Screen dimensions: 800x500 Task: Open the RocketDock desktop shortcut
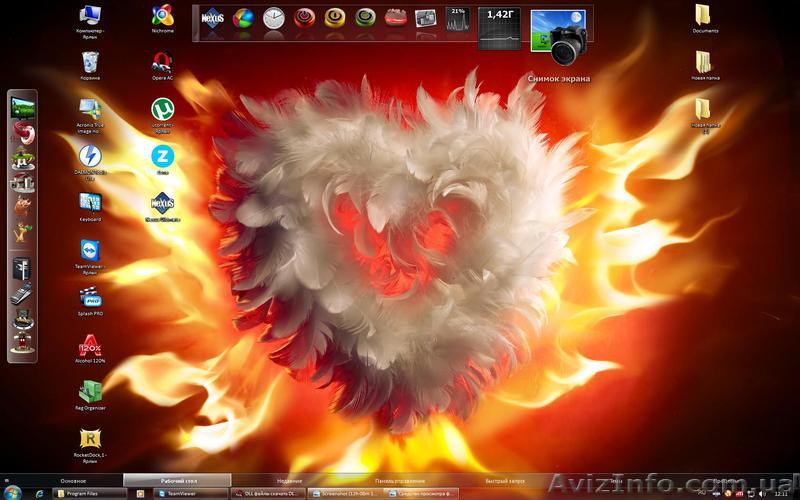[90, 439]
